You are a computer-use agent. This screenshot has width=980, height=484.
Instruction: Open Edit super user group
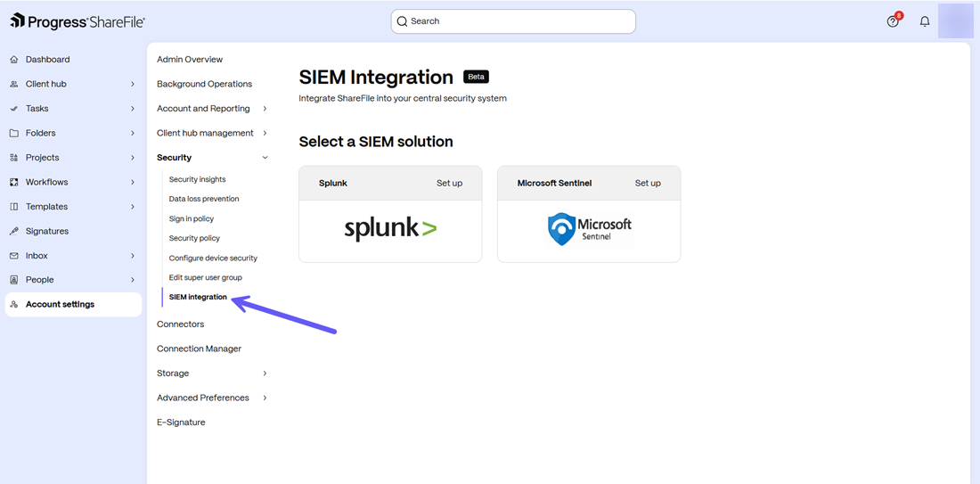[205, 277]
